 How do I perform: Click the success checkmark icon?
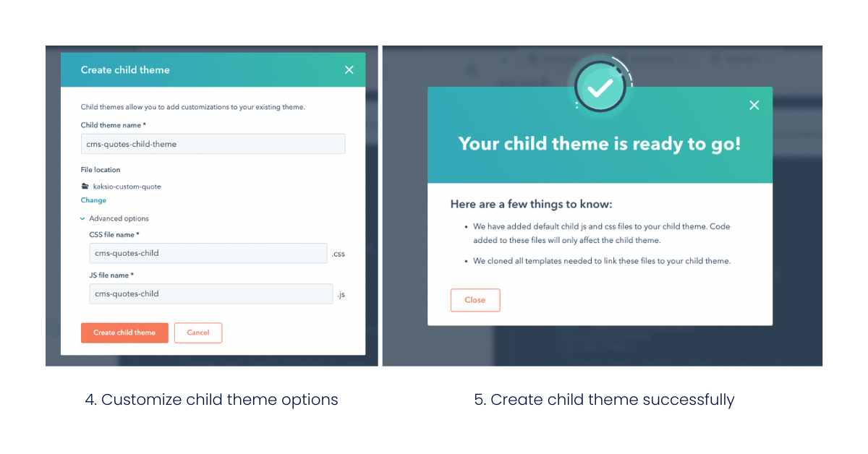point(600,87)
